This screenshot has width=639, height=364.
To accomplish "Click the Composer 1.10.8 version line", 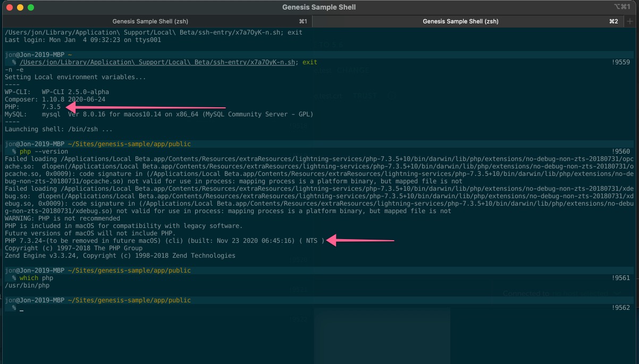I will [x=55, y=99].
